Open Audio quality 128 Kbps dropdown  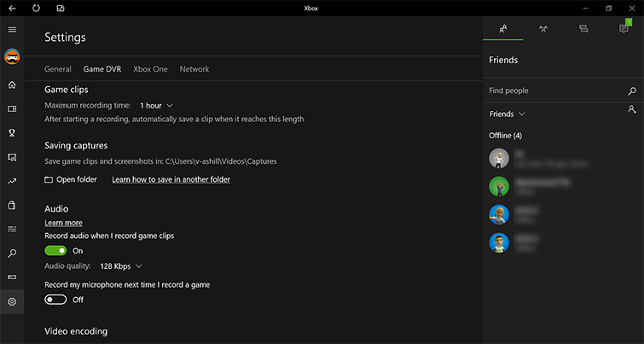pyautogui.click(x=121, y=266)
